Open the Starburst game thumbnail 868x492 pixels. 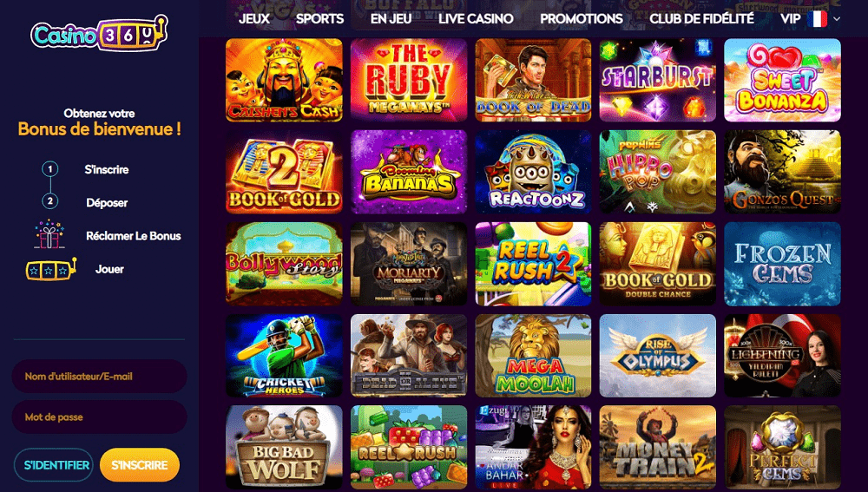point(658,80)
